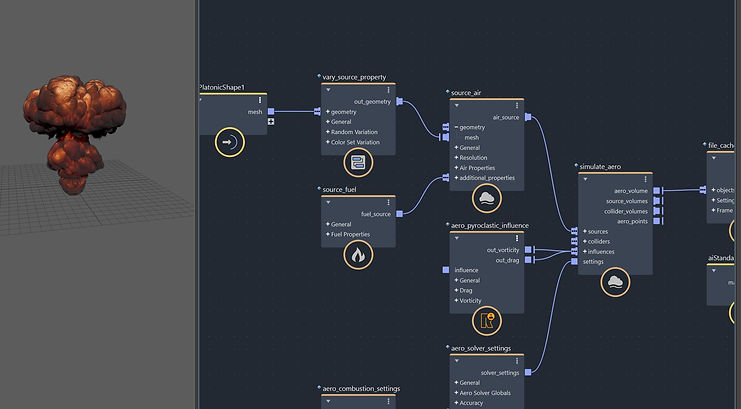Expand Aero Solver Globals group
741x409 pixels.
click(457, 392)
